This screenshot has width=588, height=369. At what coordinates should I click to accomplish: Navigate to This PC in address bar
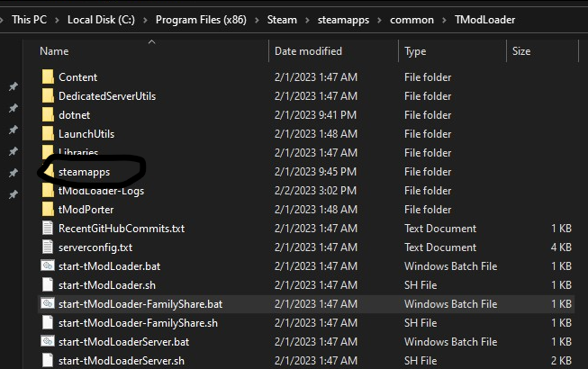pos(29,20)
